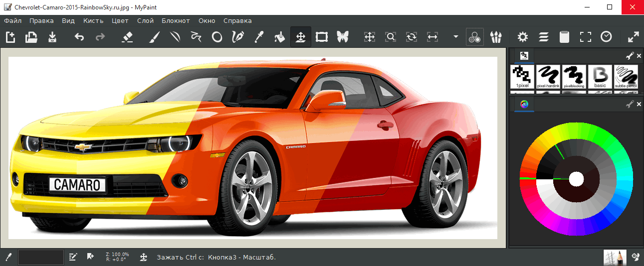The width and height of the screenshot is (644, 266).
Task: Click the current brush pencil thumbnail
Action: click(x=615, y=257)
